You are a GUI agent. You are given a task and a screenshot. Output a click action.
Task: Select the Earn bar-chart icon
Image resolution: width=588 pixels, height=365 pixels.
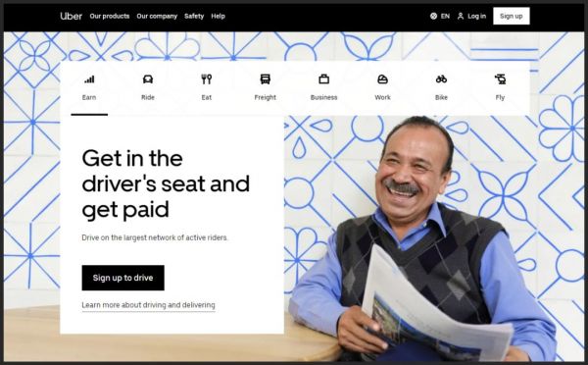click(x=89, y=79)
